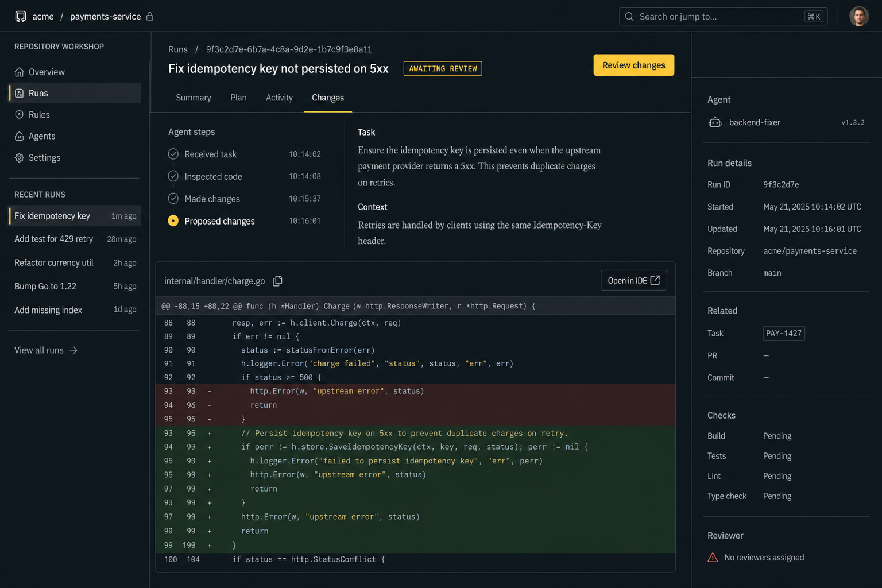The image size is (882, 588).
Task: Click the acme organization logo icon
Action: point(21,16)
